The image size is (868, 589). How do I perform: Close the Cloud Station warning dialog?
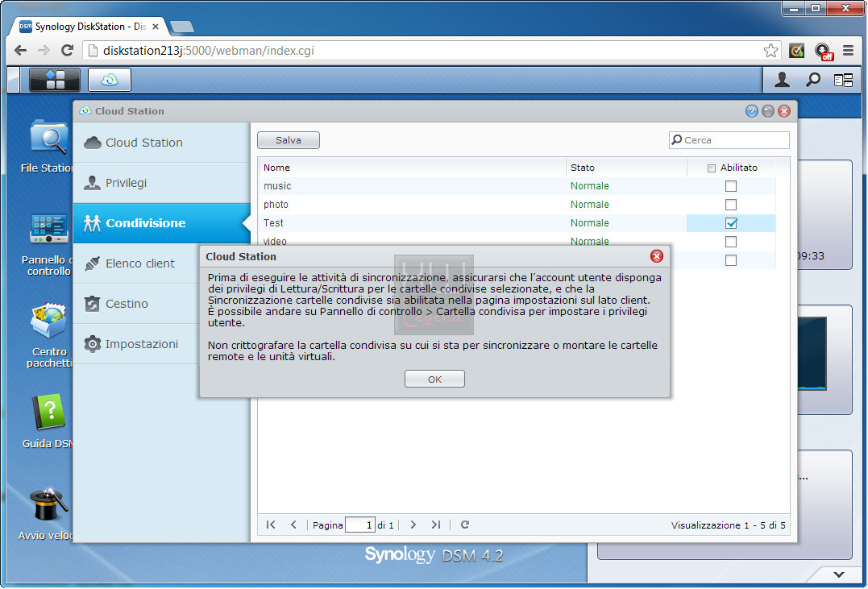[x=657, y=256]
